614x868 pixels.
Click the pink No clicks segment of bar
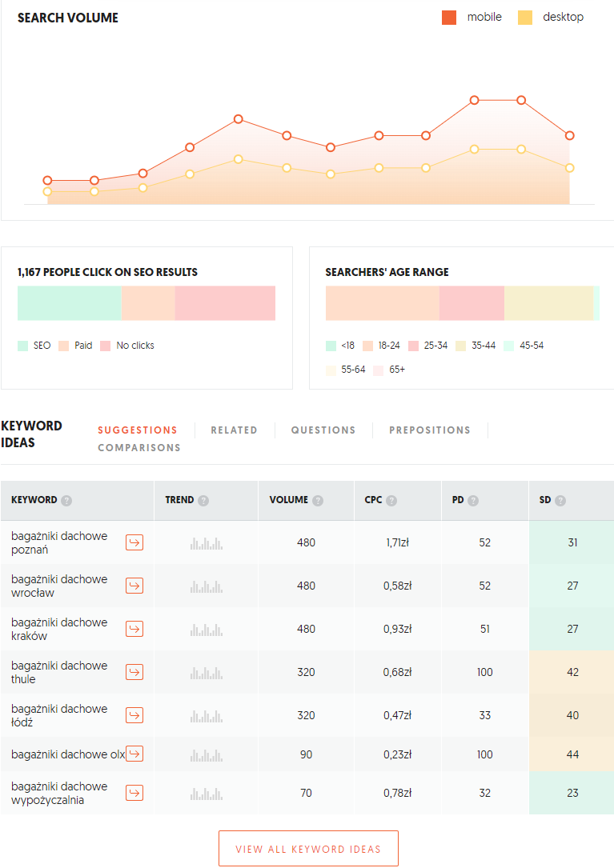(x=225, y=303)
